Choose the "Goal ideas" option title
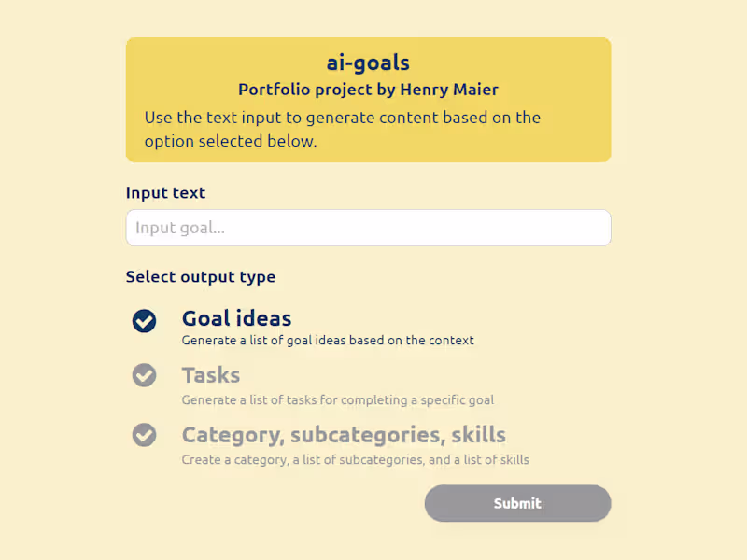The image size is (747, 560). pyautogui.click(x=236, y=318)
